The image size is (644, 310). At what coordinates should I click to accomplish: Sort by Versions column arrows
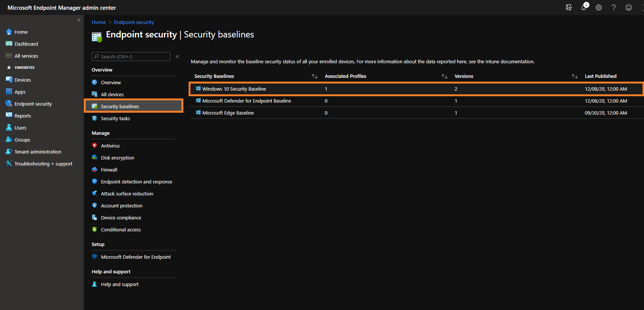[575, 76]
